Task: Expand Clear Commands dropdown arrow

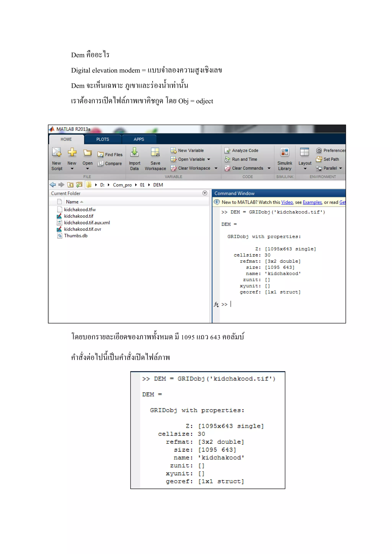Action: tap(269, 168)
